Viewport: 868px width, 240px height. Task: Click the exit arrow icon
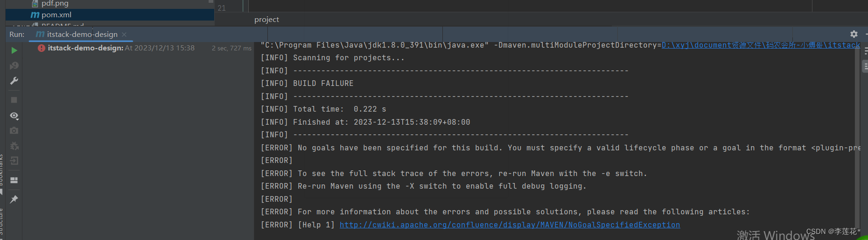tap(14, 161)
